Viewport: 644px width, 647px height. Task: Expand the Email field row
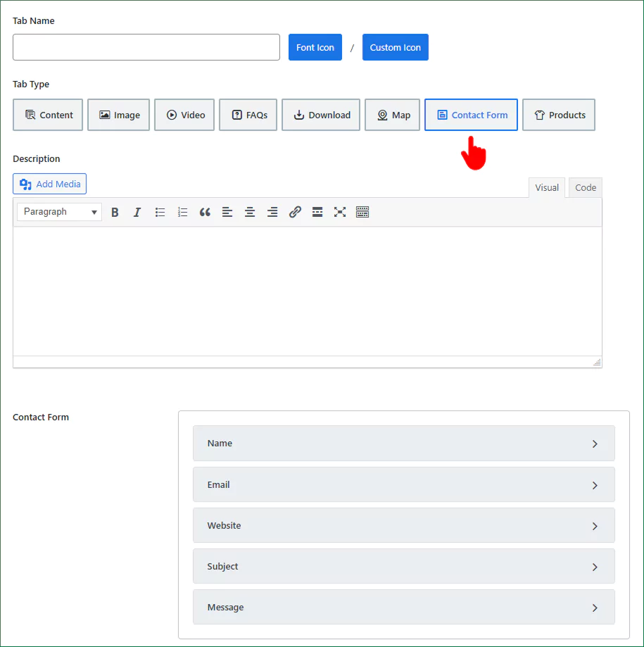(x=404, y=484)
